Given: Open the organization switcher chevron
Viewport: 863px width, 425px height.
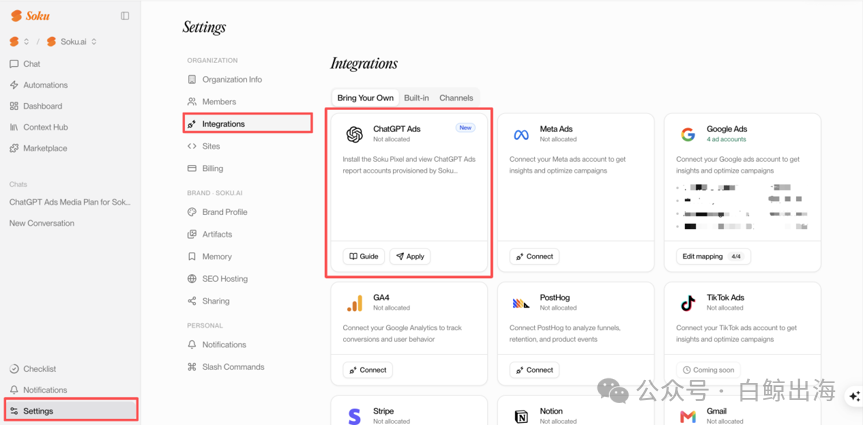Looking at the screenshot, I should [x=26, y=41].
